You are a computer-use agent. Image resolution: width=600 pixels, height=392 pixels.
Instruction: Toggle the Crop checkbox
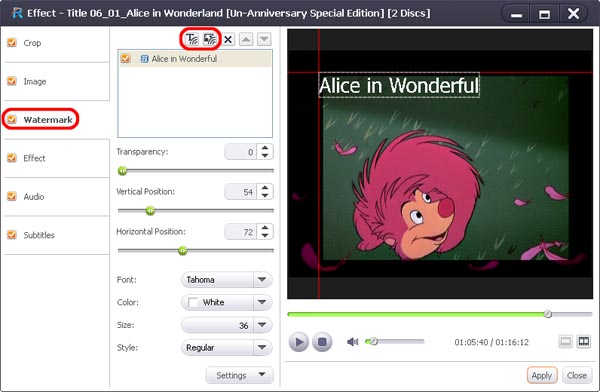(12, 42)
